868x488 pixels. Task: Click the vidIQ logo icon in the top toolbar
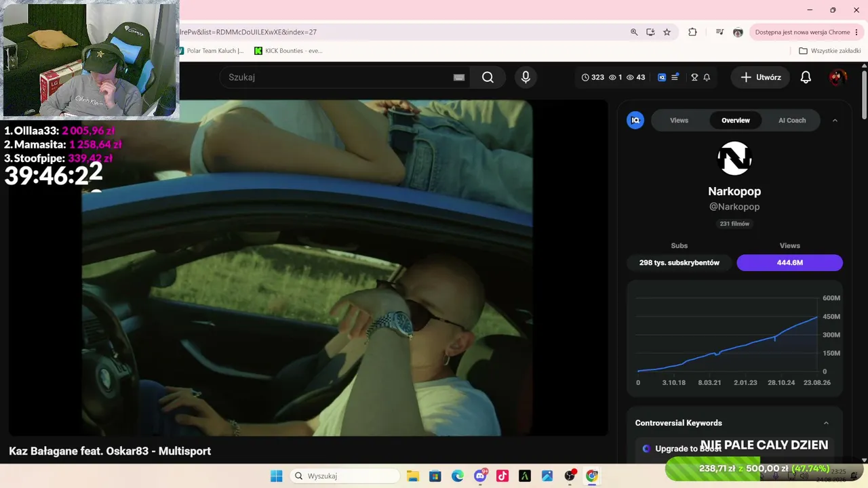click(x=662, y=77)
